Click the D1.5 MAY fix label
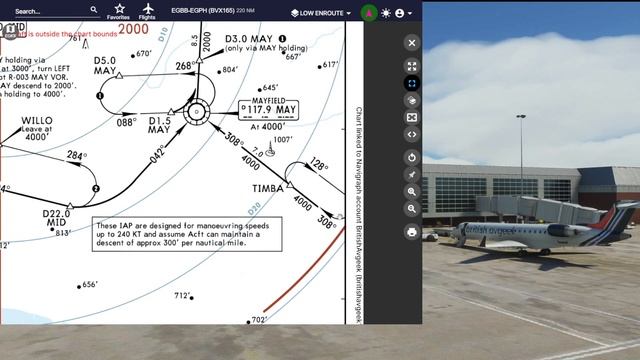This screenshot has height=360, width=640. (160, 125)
